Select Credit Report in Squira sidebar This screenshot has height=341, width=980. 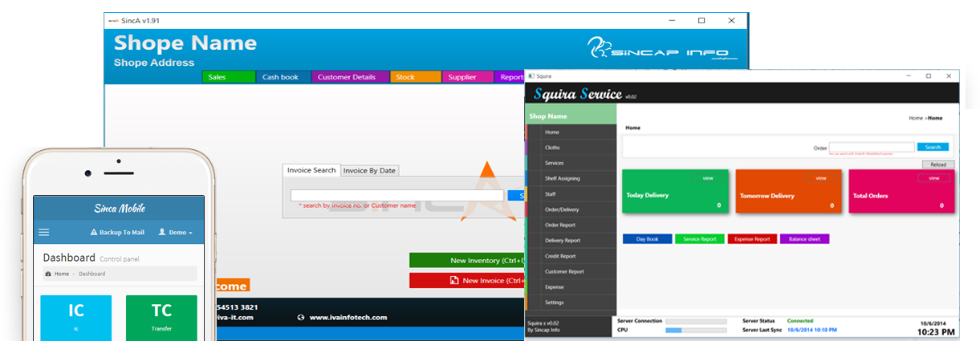[571, 256]
